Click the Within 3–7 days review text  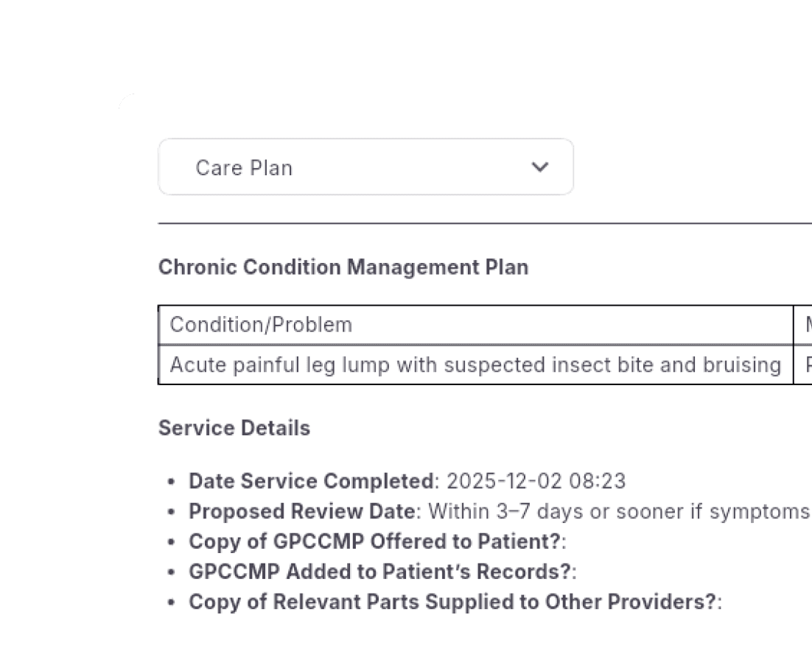(619, 511)
